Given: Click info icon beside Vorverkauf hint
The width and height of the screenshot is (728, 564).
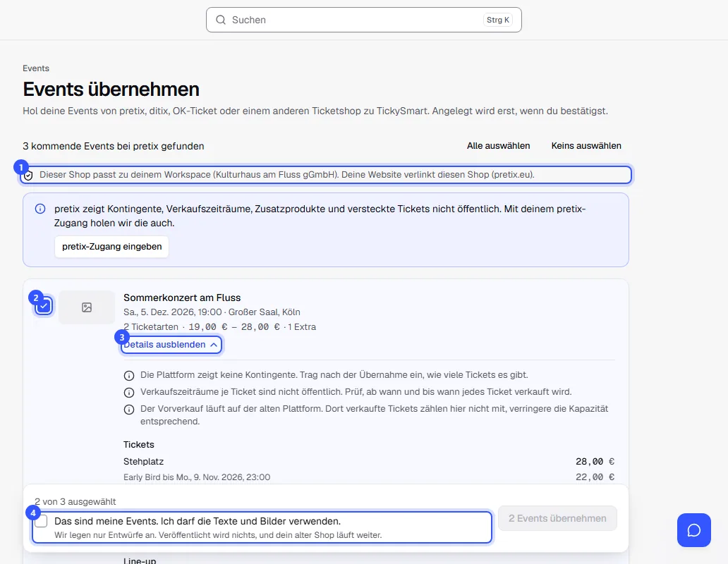Looking at the screenshot, I should point(129,409).
